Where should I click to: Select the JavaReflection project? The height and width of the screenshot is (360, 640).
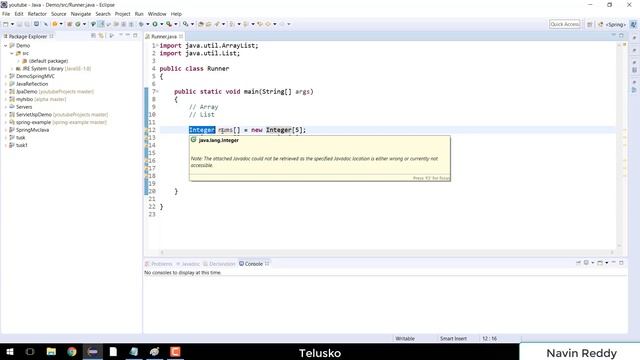pyautogui.click(x=29, y=84)
